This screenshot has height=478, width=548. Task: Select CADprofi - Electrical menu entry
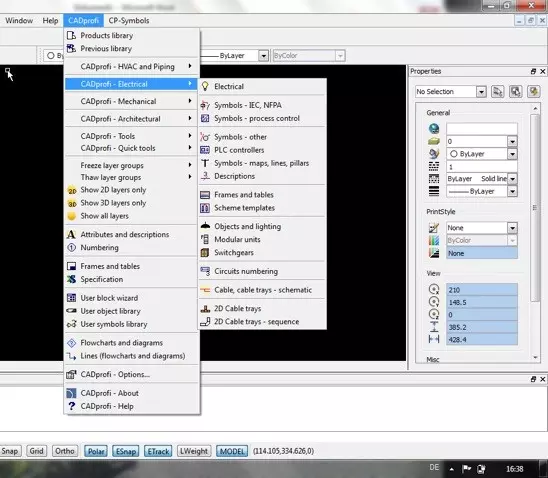[x=132, y=84]
